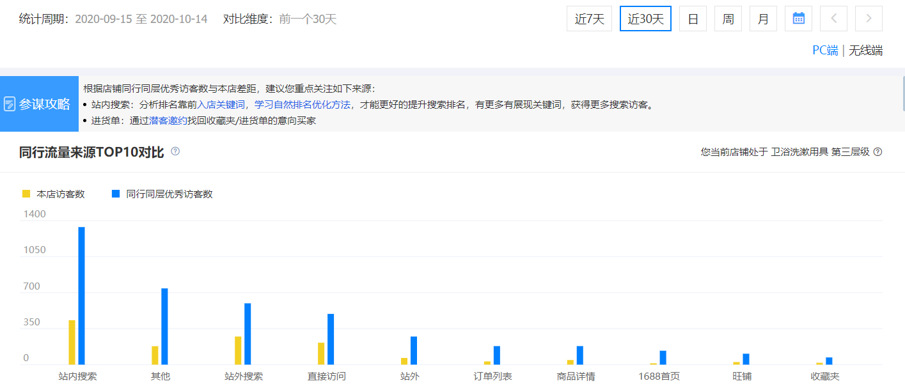905x388 pixels.
Task: Switch to PC端 view
Action: click(x=825, y=50)
